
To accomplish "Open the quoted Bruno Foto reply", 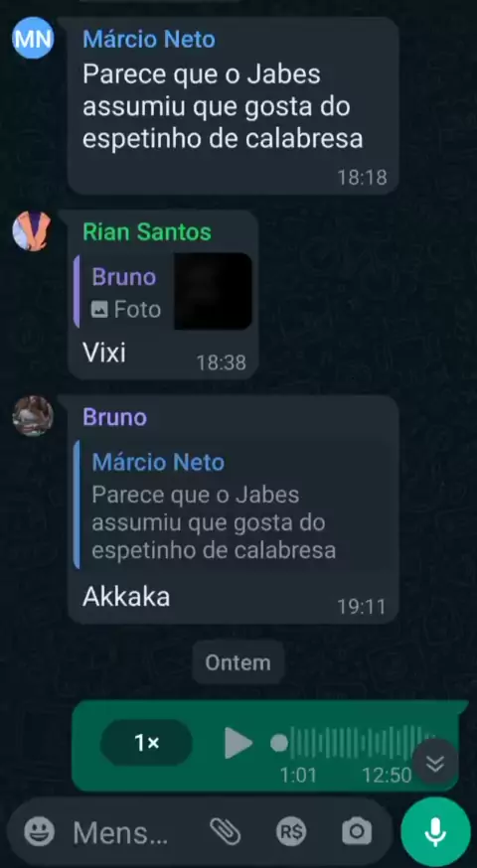I will (x=163, y=292).
